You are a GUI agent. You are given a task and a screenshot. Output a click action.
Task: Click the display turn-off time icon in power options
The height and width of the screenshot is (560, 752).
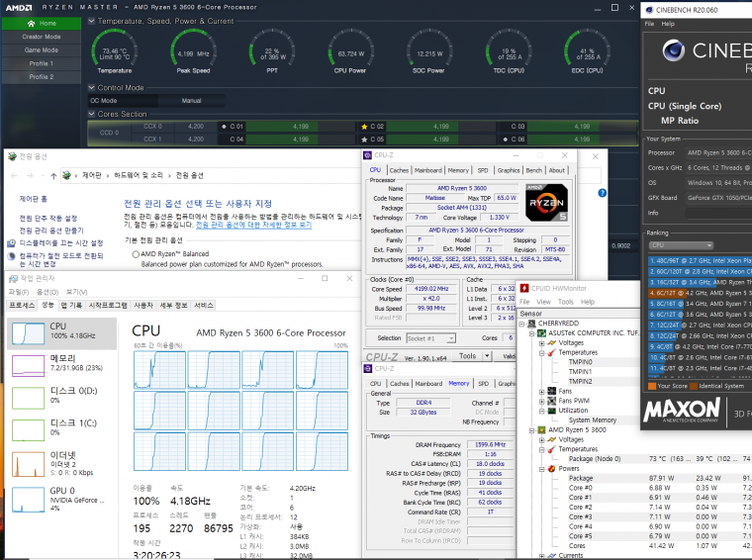pos(12,243)
